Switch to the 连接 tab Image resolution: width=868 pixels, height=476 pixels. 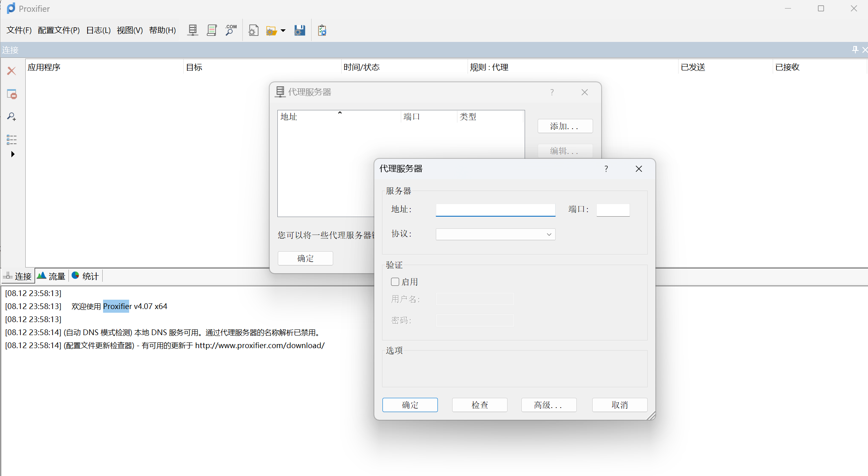pos(18,276)
